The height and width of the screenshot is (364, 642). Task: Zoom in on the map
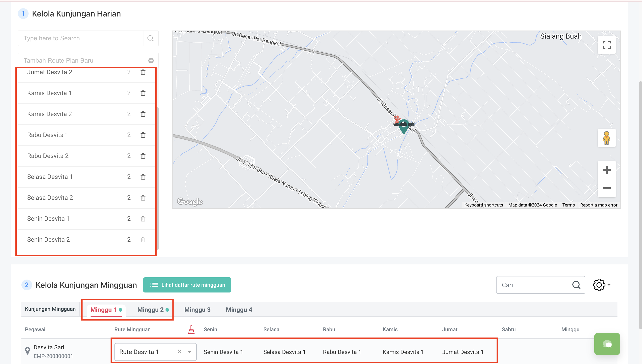(x=607, y=170)
